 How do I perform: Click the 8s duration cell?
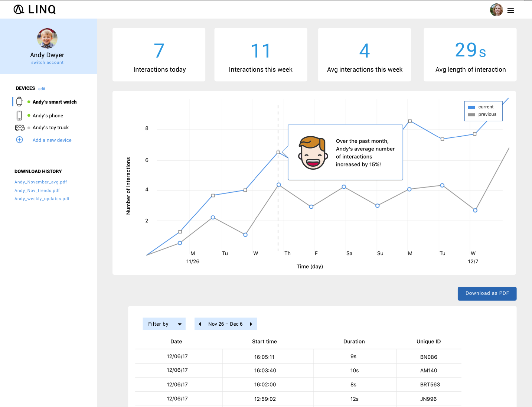click(353, 385)
